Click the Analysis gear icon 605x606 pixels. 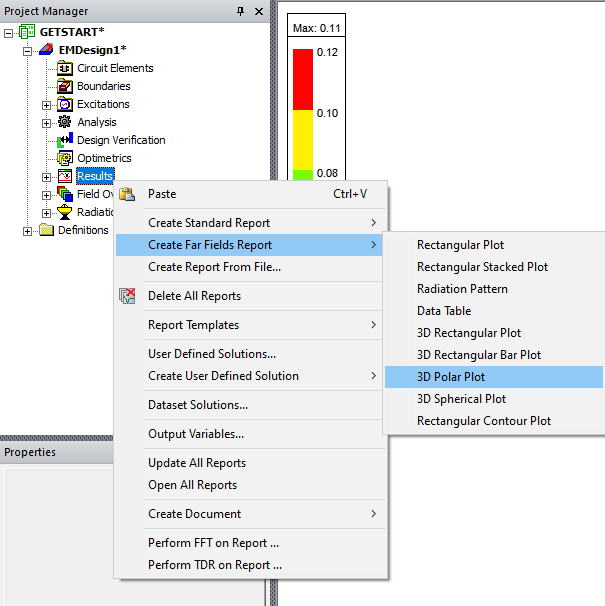pyautogui.click(x=65, y=122)
